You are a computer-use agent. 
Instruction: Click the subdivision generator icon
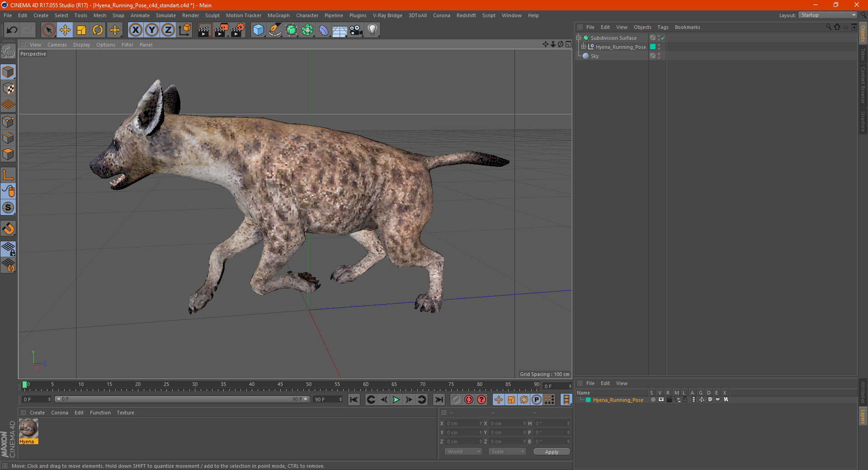click(291, 30)
